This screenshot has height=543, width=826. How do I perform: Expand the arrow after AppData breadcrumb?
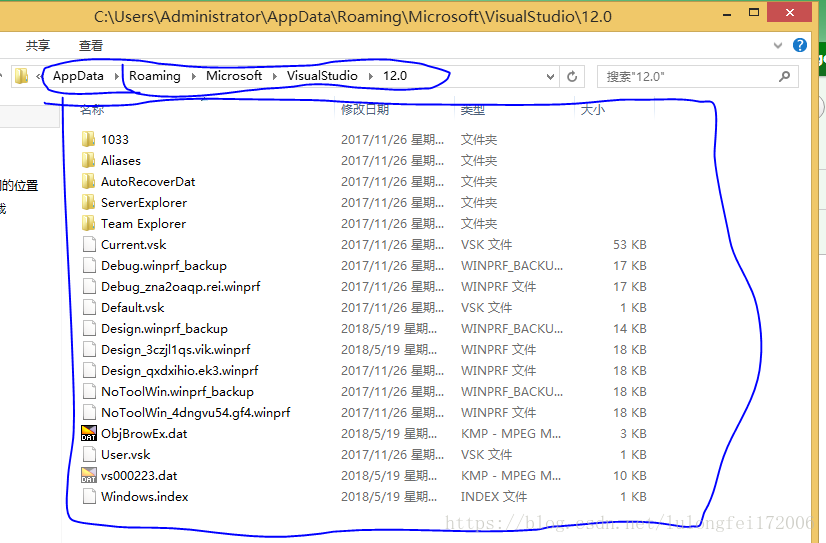point(116,76)
